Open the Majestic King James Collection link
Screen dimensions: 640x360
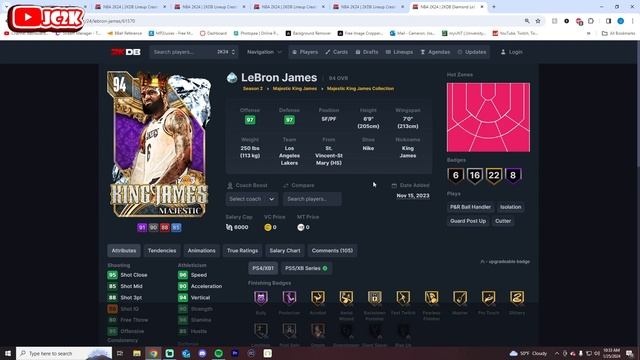tap(360, 89)
